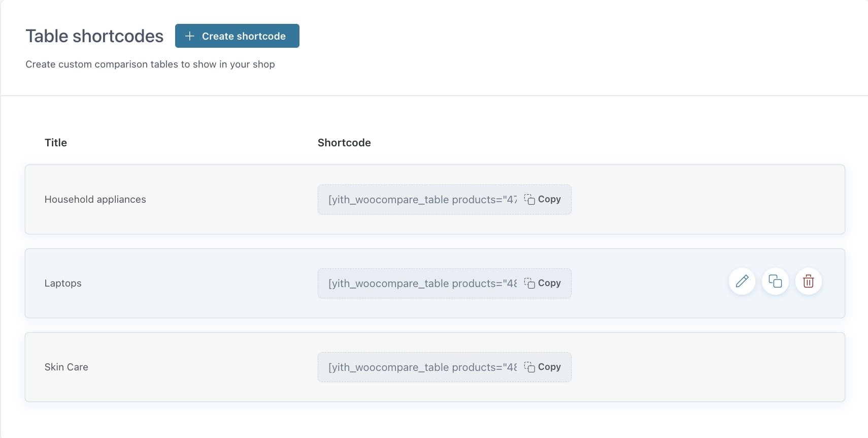Click the Create shortcode button
Viewport: 868px width, 438px height.
tap(237, 36)
